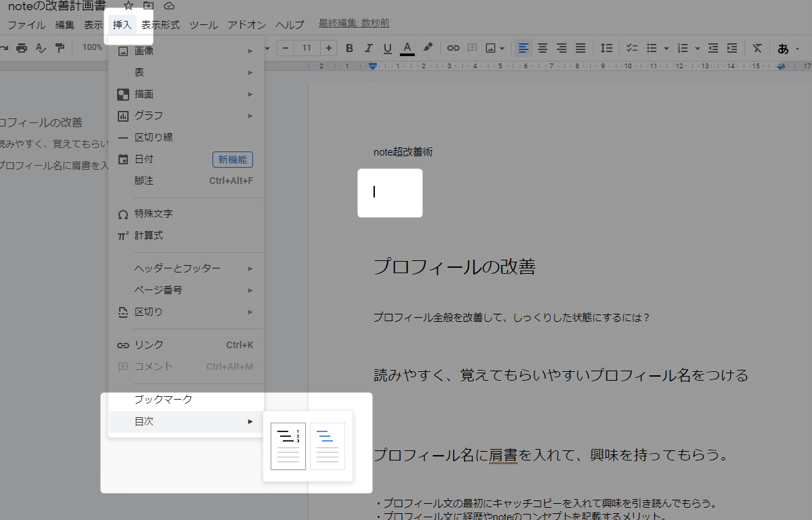The height and width of the screenshot is (520, 812).
Task: Choose 日付 from the insert menu
Action: coord(186,159)
